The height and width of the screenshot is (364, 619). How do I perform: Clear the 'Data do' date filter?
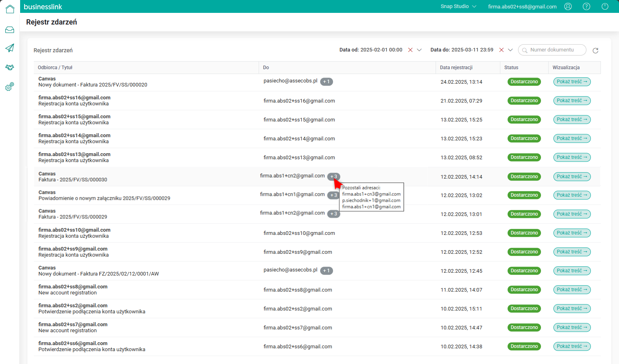[502, 50]
